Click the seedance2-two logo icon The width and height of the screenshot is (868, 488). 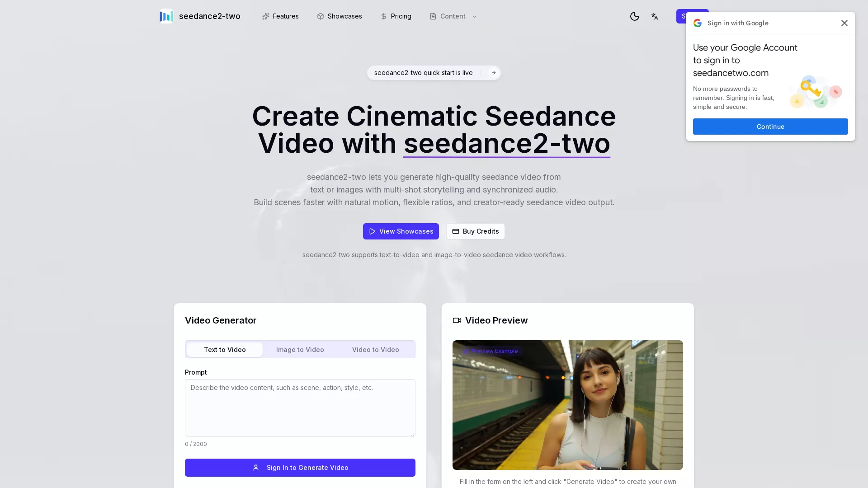point(166,16)
